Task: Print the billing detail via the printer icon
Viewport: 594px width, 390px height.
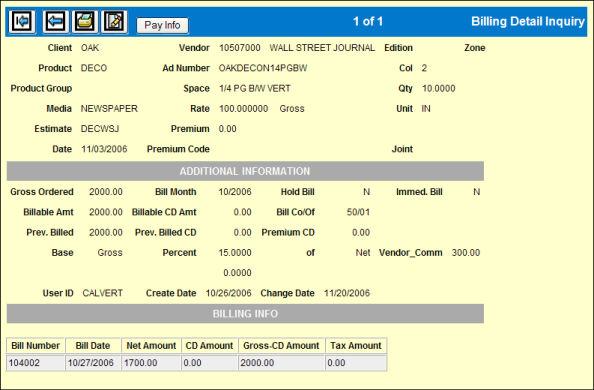Action: (85, 22)
